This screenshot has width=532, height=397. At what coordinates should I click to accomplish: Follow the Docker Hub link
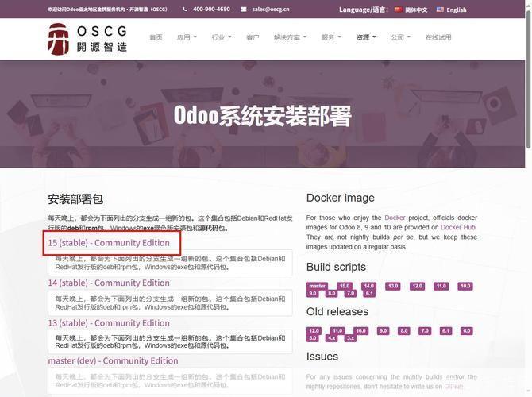pos(458,227)
